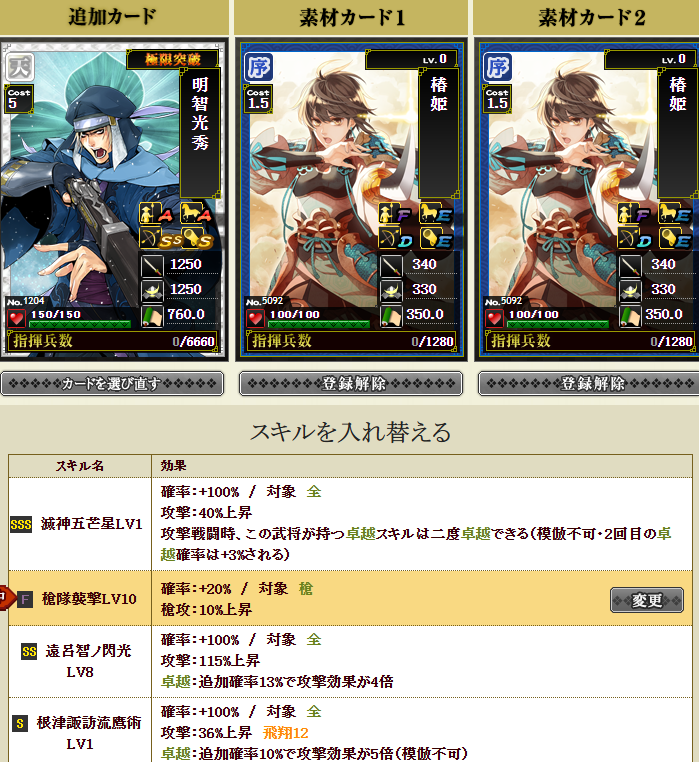Image resolution: width=699 pixels, height=762 pixels.
Task: Click the bow aptitude SS icon on 明智光秀 card
Action: pos(160,239)
